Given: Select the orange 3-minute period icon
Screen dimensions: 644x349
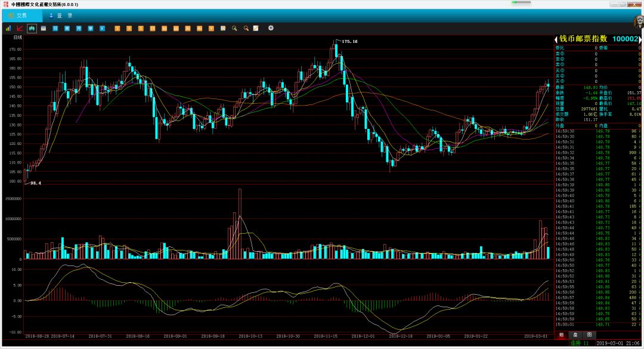Looking at the screenshot, I should click(x=129, y=29).
